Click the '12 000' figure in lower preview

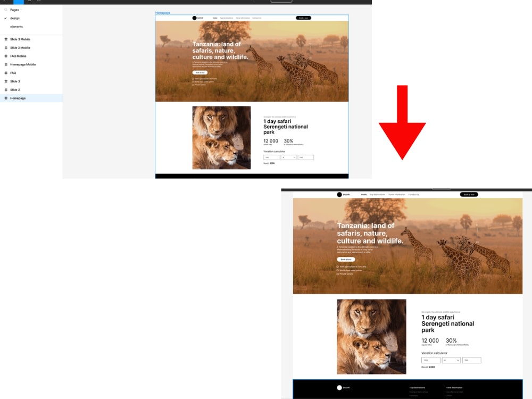(x=430, y=340)
